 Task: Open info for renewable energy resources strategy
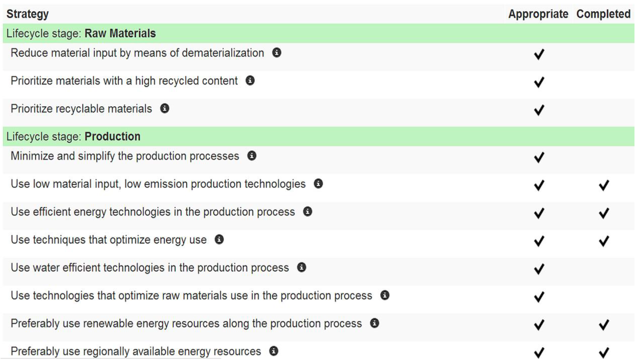[374, 323]
